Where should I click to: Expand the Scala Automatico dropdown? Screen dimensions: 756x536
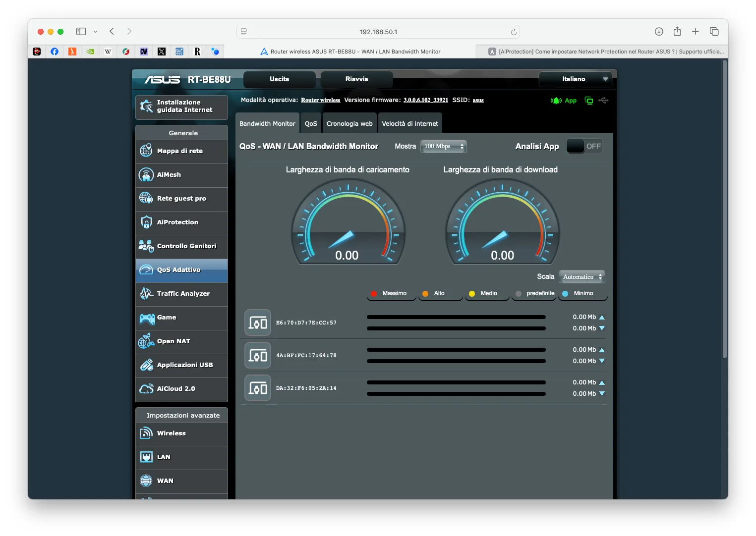point(582,277)
